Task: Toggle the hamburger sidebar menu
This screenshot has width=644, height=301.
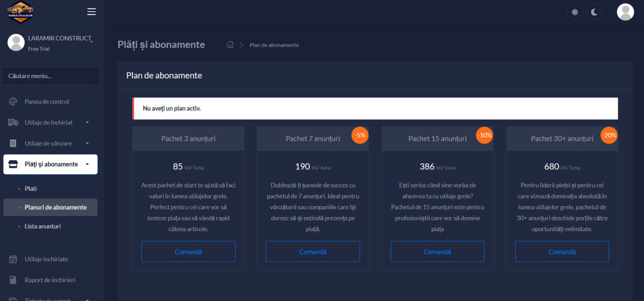Action: click(x=91, y=12)
